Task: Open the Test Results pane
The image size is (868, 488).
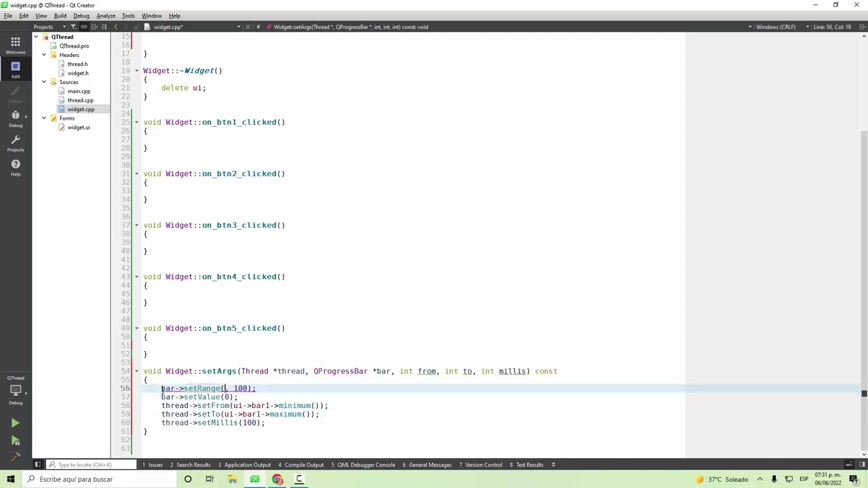Action: 527,465
